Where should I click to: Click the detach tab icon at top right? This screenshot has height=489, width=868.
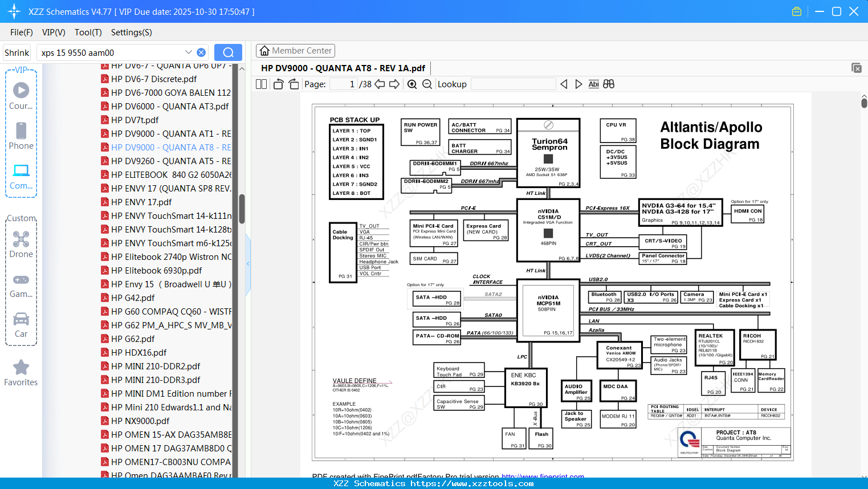coord(857,68)
